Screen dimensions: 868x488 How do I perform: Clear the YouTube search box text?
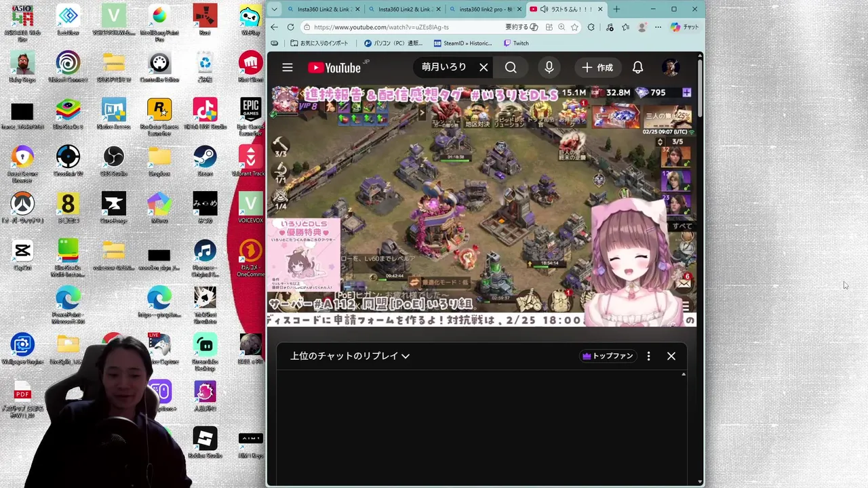[x=484, y=67]
